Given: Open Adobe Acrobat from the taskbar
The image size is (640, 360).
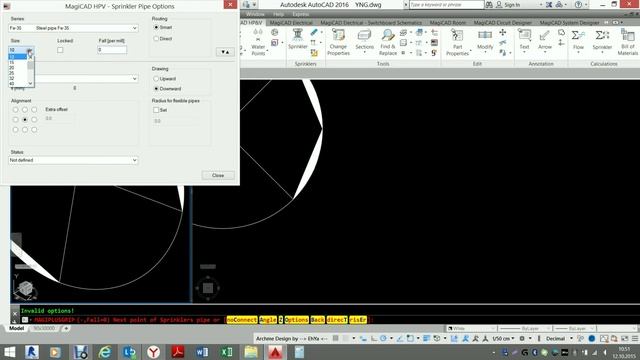Looking at the screenshot, I should [178, 352].
